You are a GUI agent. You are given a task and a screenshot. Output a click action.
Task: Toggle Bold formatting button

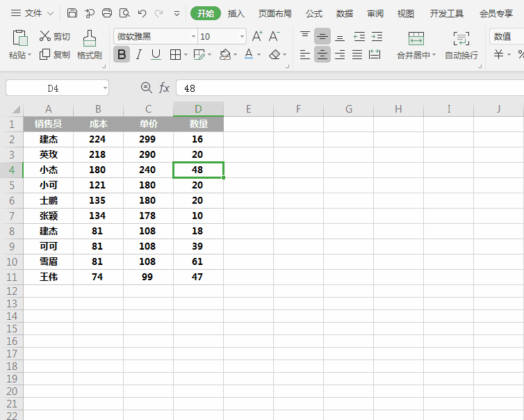tap(122, 54)
